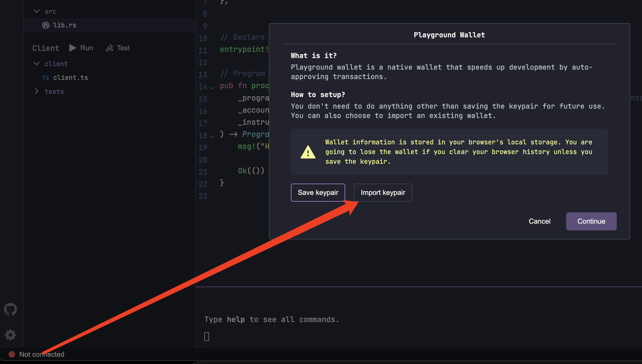Click the TS icon beside client.ts
Screen dimensions: 642x364
pyautogui.click(x=46, y=77)
